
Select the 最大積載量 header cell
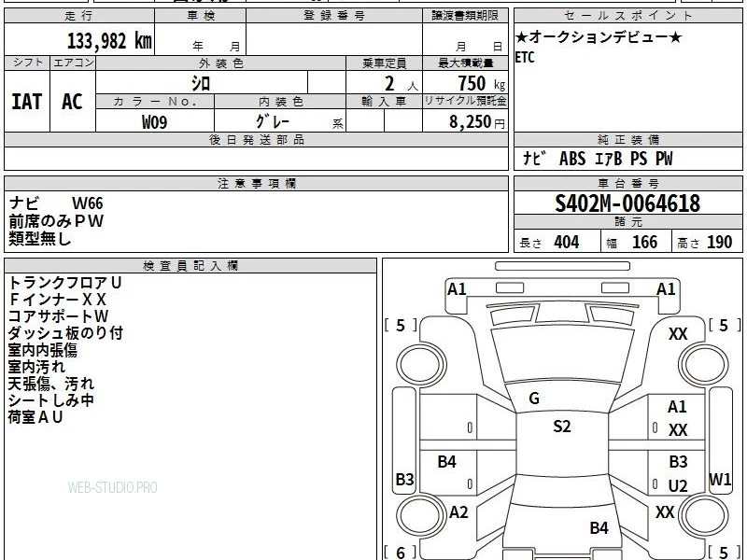465,63
